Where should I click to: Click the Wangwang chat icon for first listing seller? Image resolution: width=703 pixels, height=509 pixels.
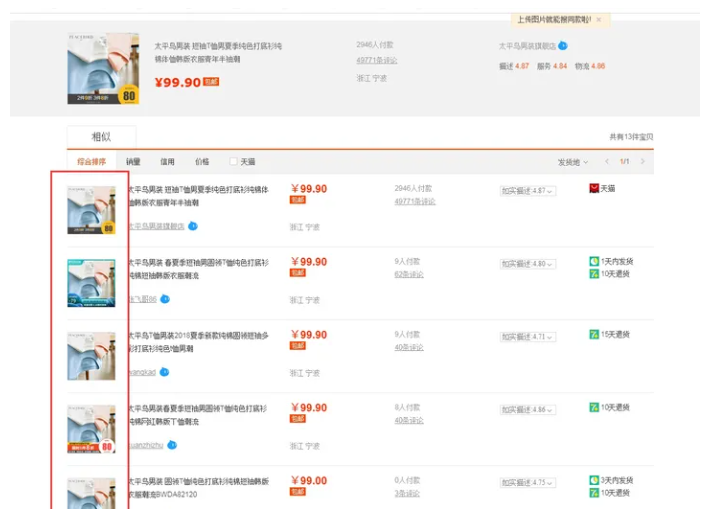[x=193, y=226]
